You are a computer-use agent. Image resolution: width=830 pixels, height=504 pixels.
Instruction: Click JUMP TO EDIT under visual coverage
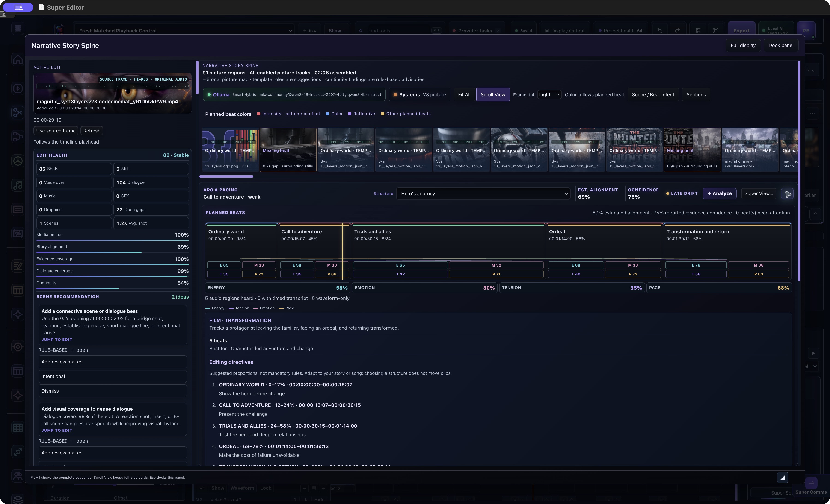coord(56,430)
